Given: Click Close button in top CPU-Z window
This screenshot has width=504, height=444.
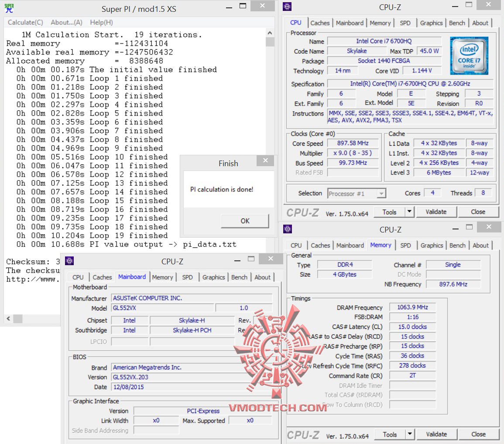Looking at the screenshot, I should pos(478,212).
